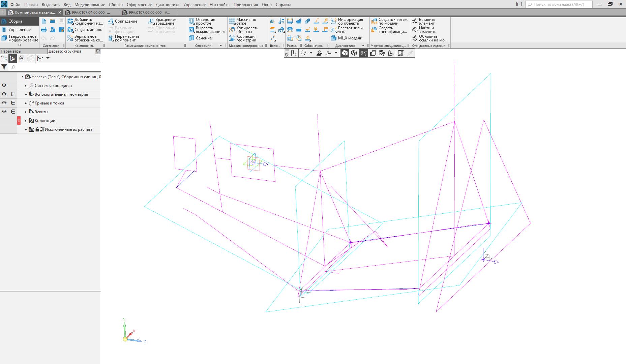
Task: Click 'Создать деталь' button
Action: pos(85,30)
